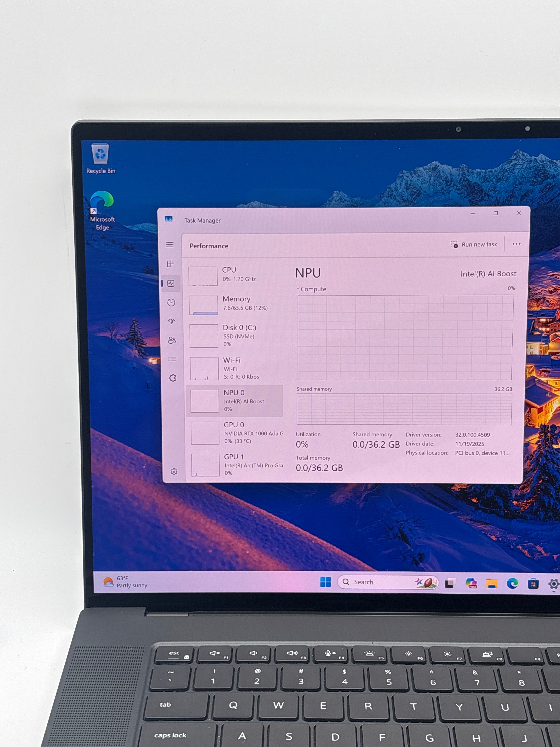This screenshot has height=747, width=560.
Task: Select the Performance page icon in sidebar
Action: [171, 283]
